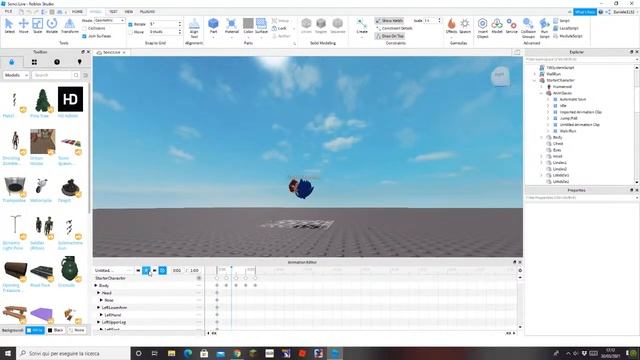
Task: Click the Negate solid modeling icon
Action: (x=321, y=26)
